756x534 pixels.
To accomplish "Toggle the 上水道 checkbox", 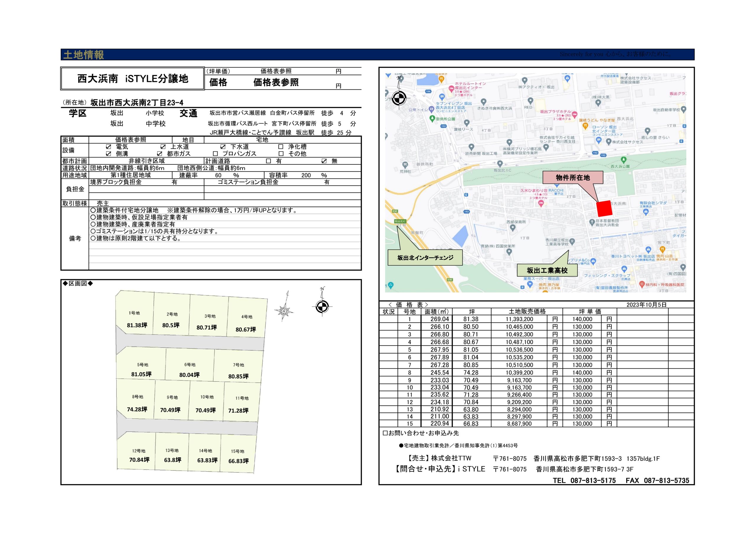I will point(163,147).
